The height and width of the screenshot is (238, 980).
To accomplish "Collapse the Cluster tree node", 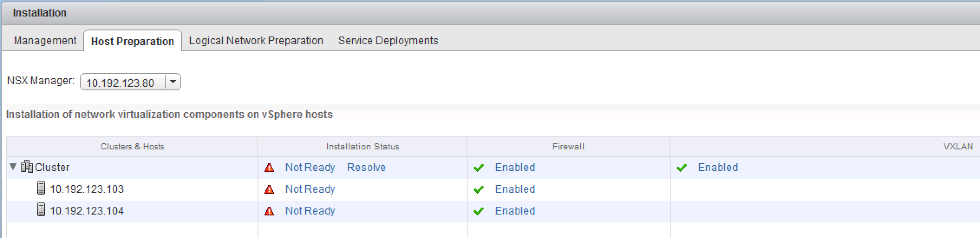I will (13, 167).
